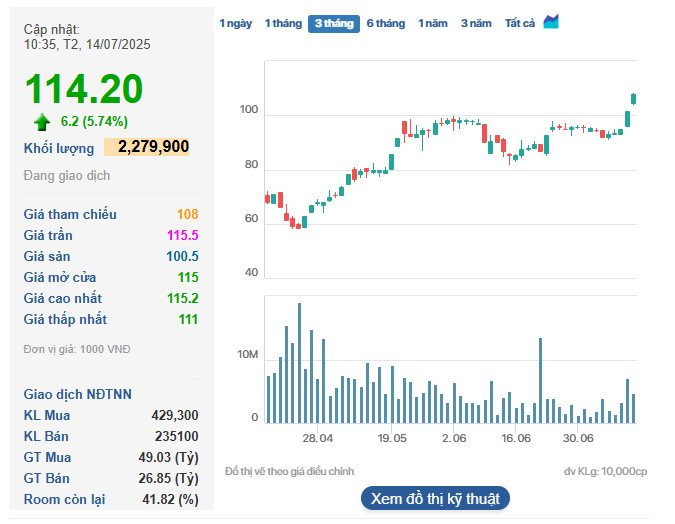Switch chart range to 1 ngày
Viewport: 675px width, 524px height.
236,23
